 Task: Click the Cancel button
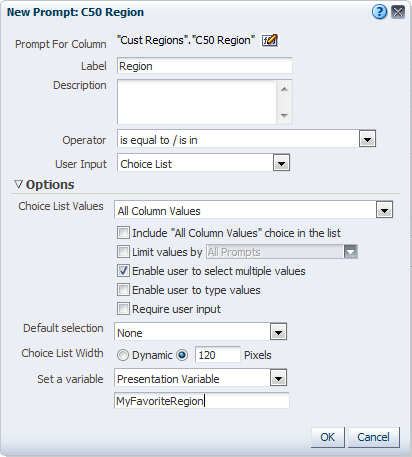pyautogui.click(x=373, y=437)
